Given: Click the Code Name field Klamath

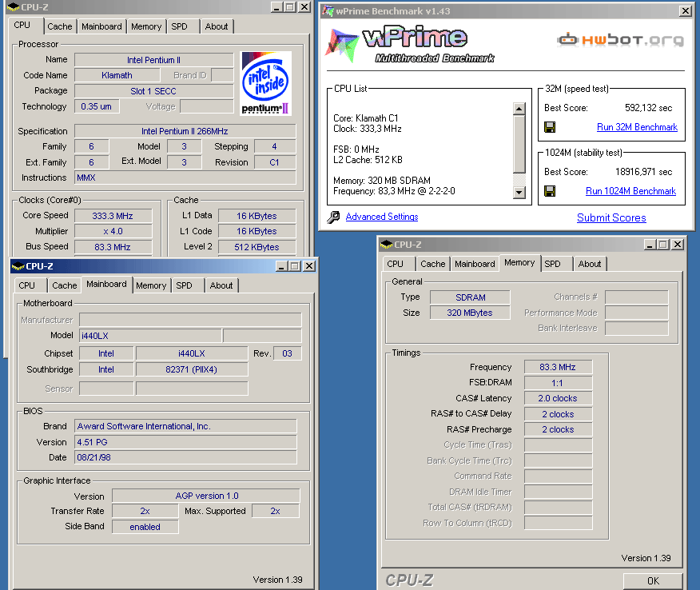Looking at the screenshot, I should (x=117, y=75).
